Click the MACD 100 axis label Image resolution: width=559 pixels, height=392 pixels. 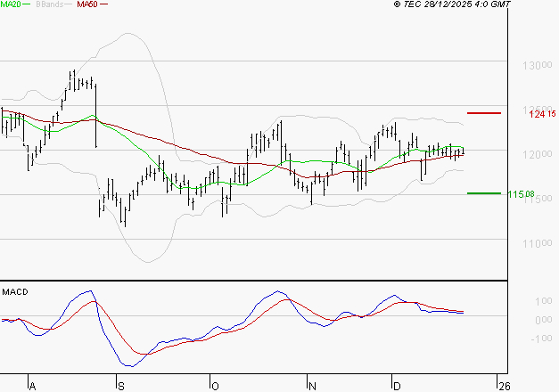click(x=543, y=301)
